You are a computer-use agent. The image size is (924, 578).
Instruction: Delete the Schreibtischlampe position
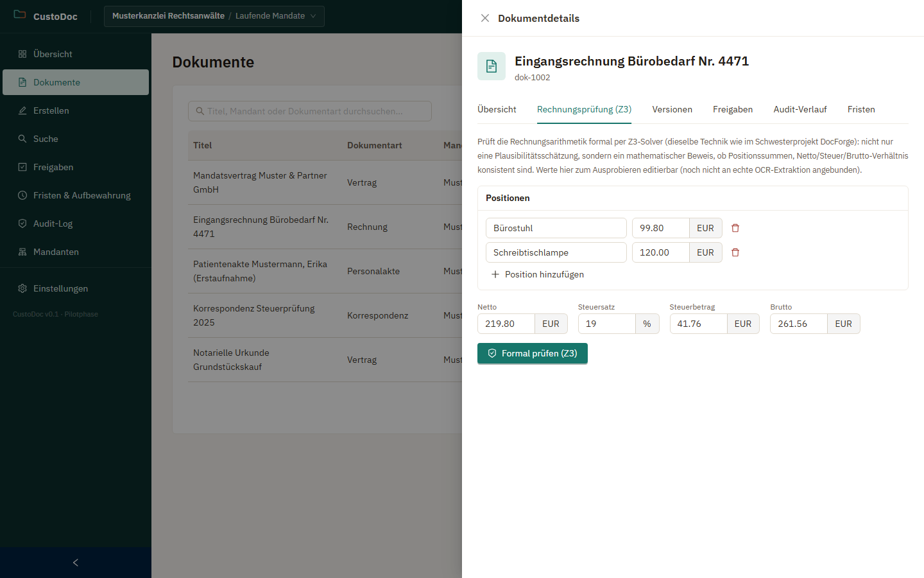click(x=735, y=252)
